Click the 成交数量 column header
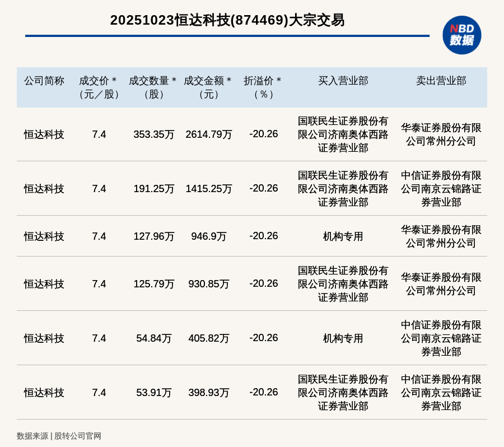This screenshot has height=447, width=504. pos(153,87)
